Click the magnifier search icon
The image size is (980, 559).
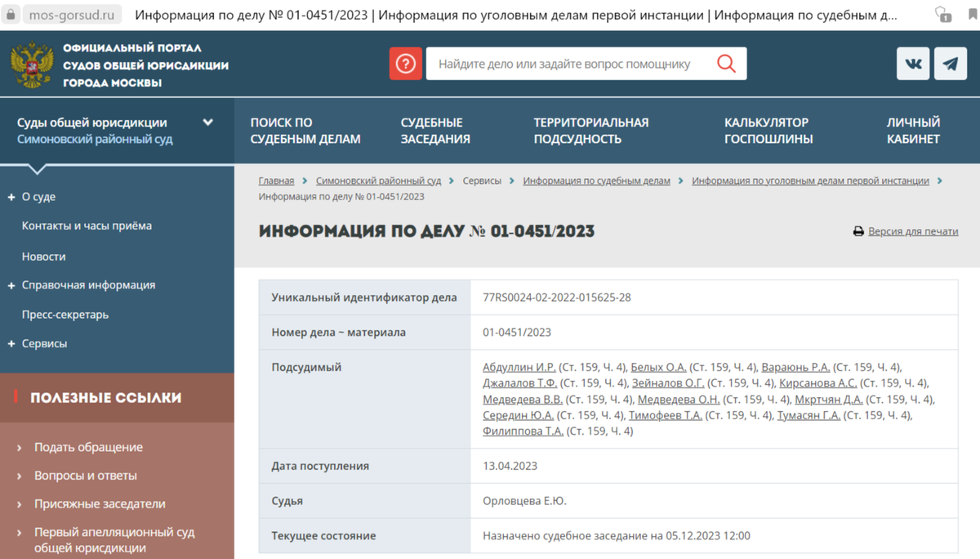pyautogui.click(x=726, y=64)
